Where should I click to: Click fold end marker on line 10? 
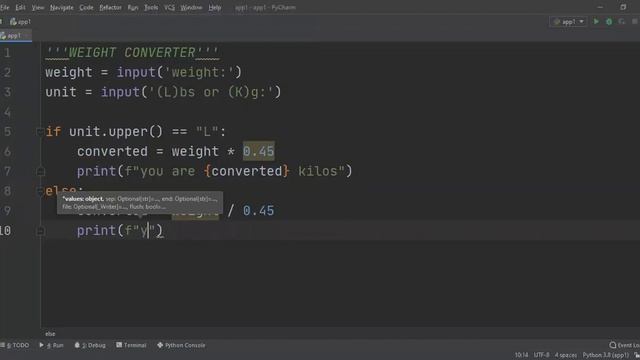click(x=40, y=231)
